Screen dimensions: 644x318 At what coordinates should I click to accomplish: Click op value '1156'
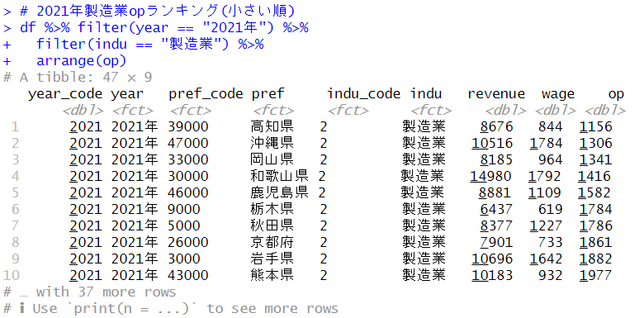(596, 126)
